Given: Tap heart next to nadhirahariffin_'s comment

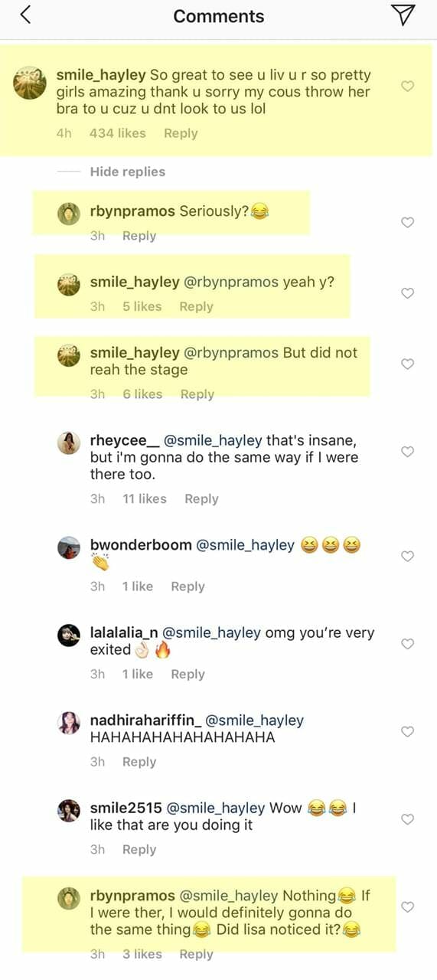Looking at the screenshot, I should pos(408,731).
